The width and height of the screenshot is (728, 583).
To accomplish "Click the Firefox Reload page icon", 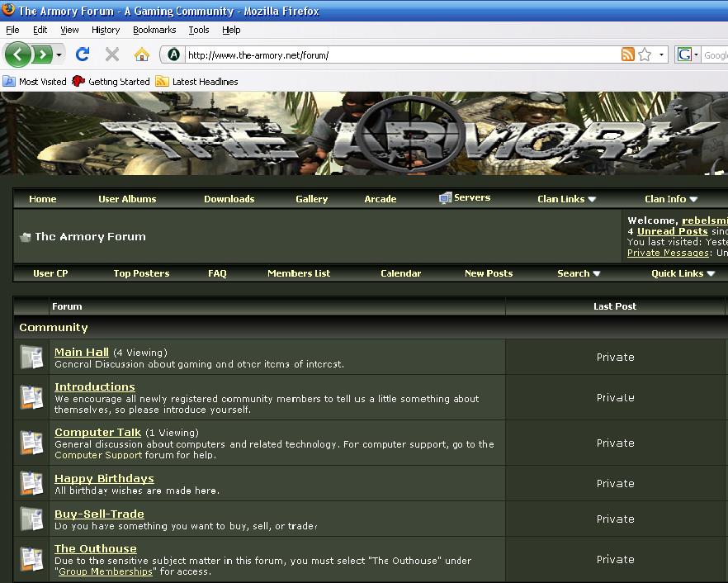I will tap(83, 55).
